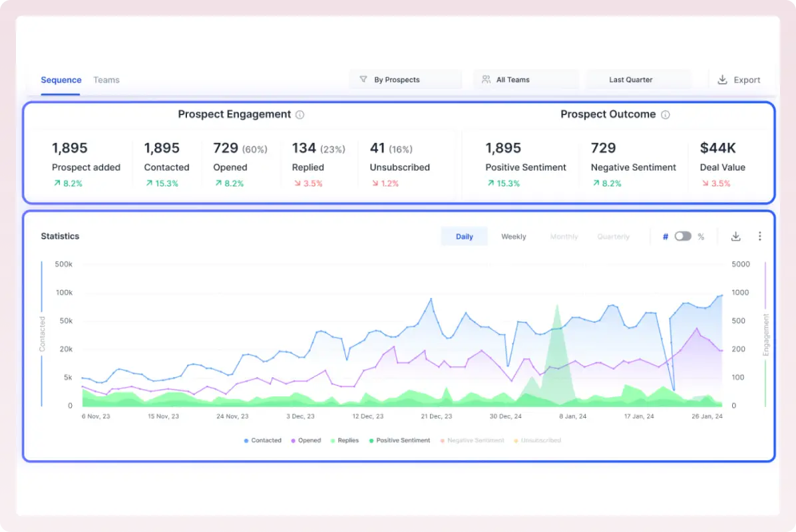Screen dimensions: 796x532
Task: Select the Daily statistics view
Action: pyautogui.click(x=464, y=236)
